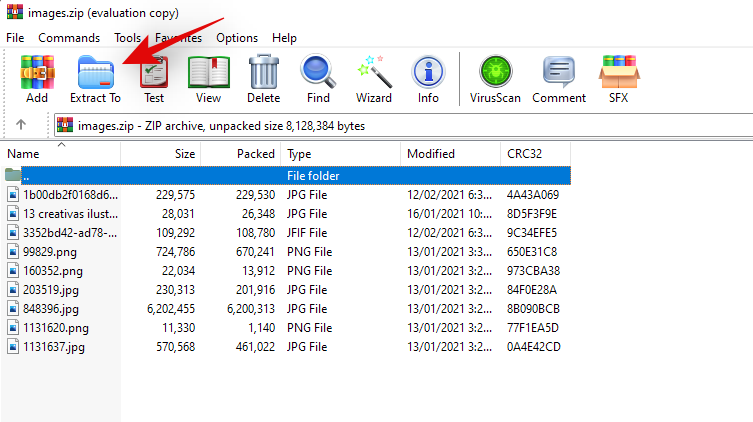Select file 1131620.png
The image size is (753, 422).
(56, 328)
